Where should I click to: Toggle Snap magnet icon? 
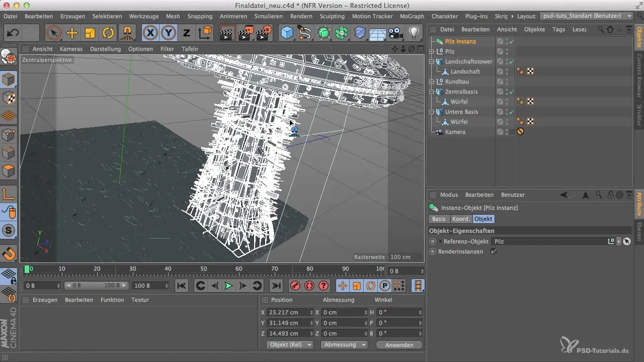point(9,254)
